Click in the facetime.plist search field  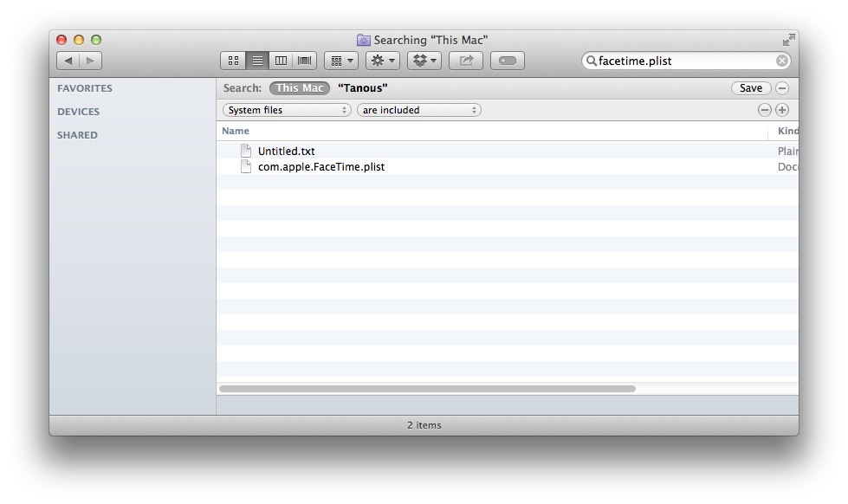point(686,61)
